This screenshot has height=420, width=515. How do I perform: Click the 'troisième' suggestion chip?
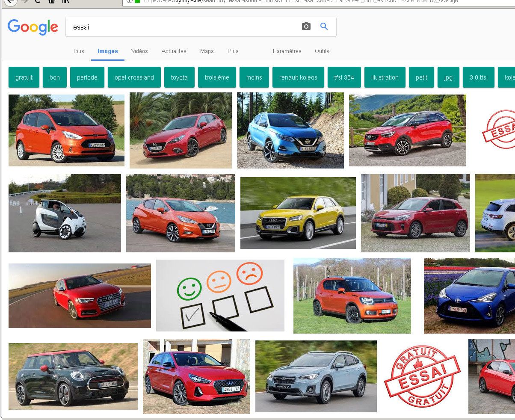[217, 77]
